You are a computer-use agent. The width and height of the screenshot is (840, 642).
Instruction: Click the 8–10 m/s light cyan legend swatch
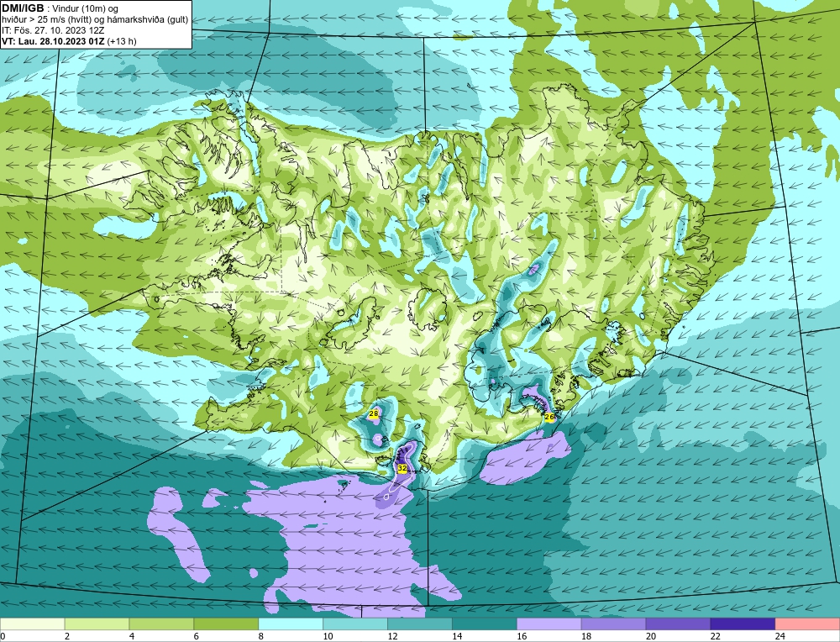(291, 624)
